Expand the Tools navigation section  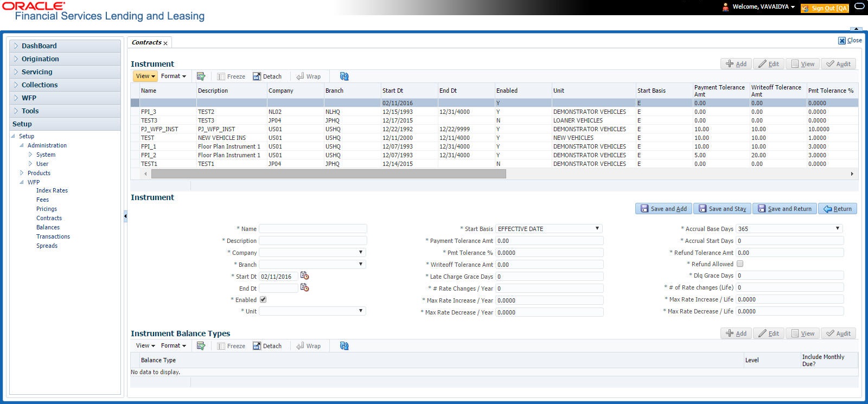(65, 111)
